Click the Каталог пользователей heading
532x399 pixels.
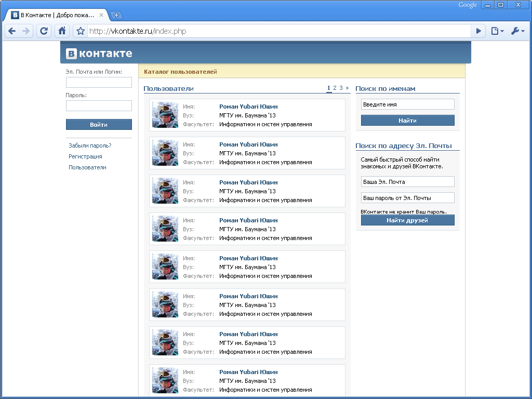pyautogui.click(x=180, y=72)
